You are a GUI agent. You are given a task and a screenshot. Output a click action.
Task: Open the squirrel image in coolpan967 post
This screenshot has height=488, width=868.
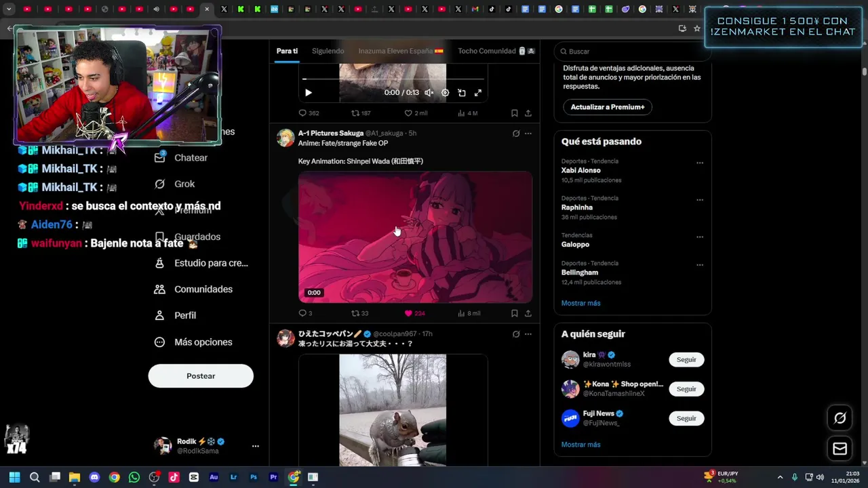click(x=393, y=410)
